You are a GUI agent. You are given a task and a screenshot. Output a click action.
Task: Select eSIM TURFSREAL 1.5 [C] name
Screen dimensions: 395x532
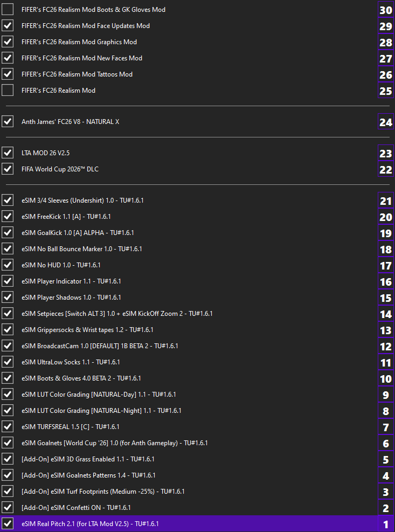pos(71,427)
